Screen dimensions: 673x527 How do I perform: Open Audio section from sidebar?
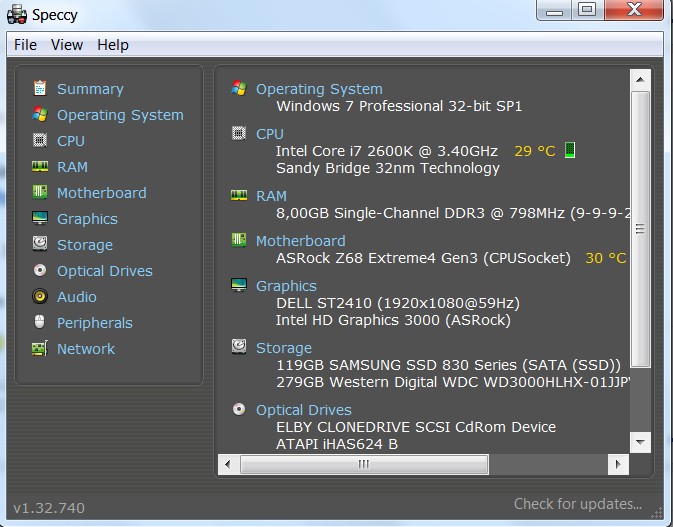(77, 297)
